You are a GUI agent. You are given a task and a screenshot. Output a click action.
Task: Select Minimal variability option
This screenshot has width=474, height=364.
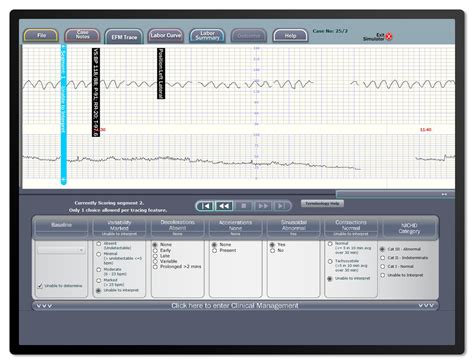(x=99, y=254)
